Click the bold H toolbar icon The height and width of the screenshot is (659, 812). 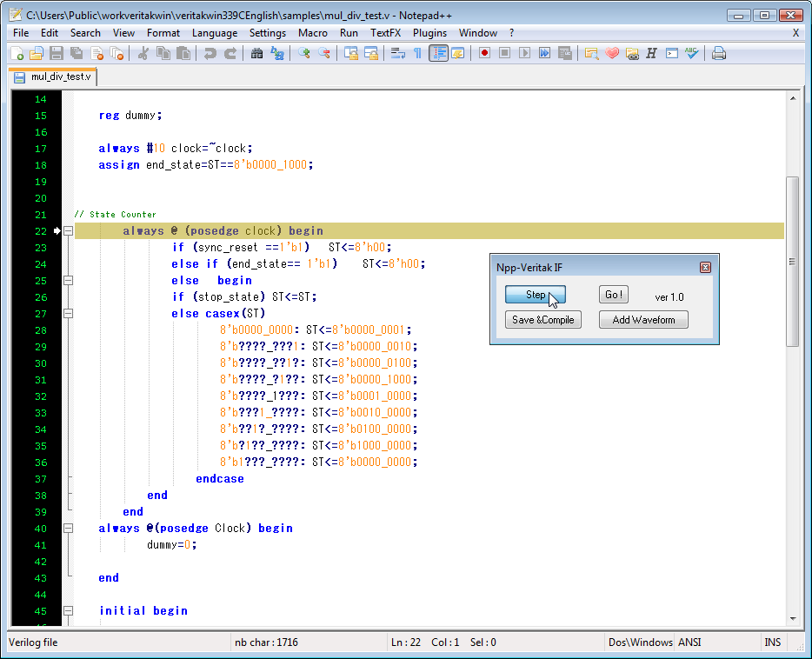tap(651, 53)
